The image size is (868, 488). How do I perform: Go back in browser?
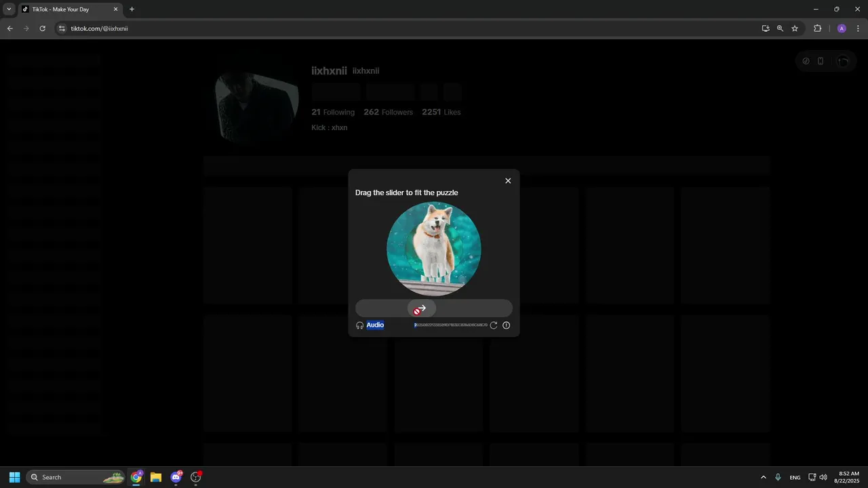click(x=10, y=28)
